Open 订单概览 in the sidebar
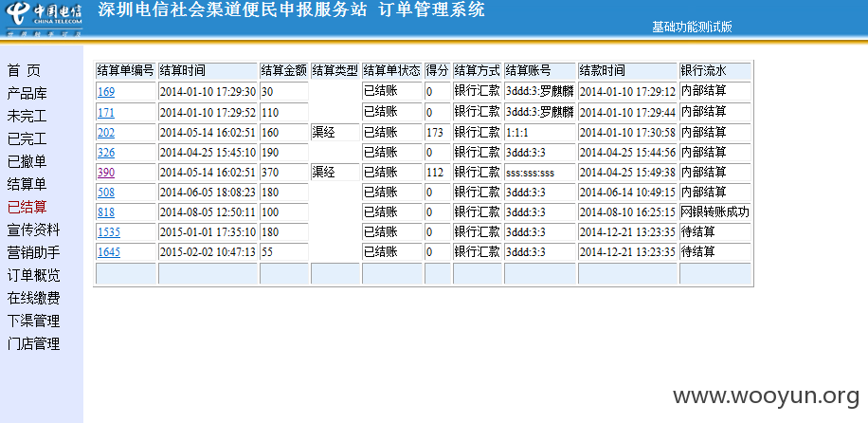 coord(33,275)
